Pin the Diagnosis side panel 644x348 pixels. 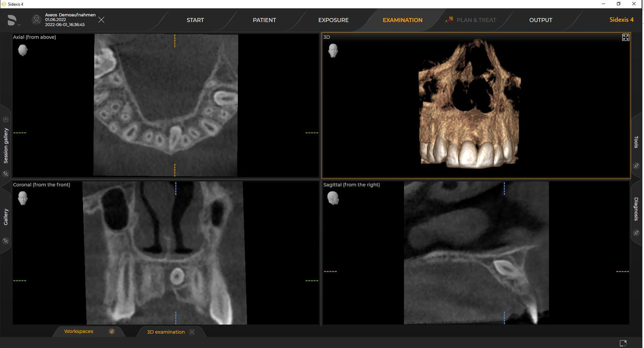(x=636, y=234)
